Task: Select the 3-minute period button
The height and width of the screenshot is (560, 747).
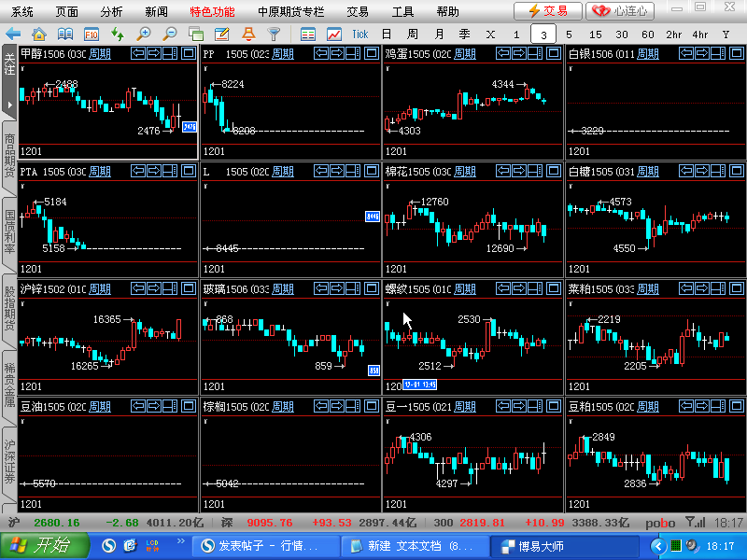Action: tap(543, 34)
